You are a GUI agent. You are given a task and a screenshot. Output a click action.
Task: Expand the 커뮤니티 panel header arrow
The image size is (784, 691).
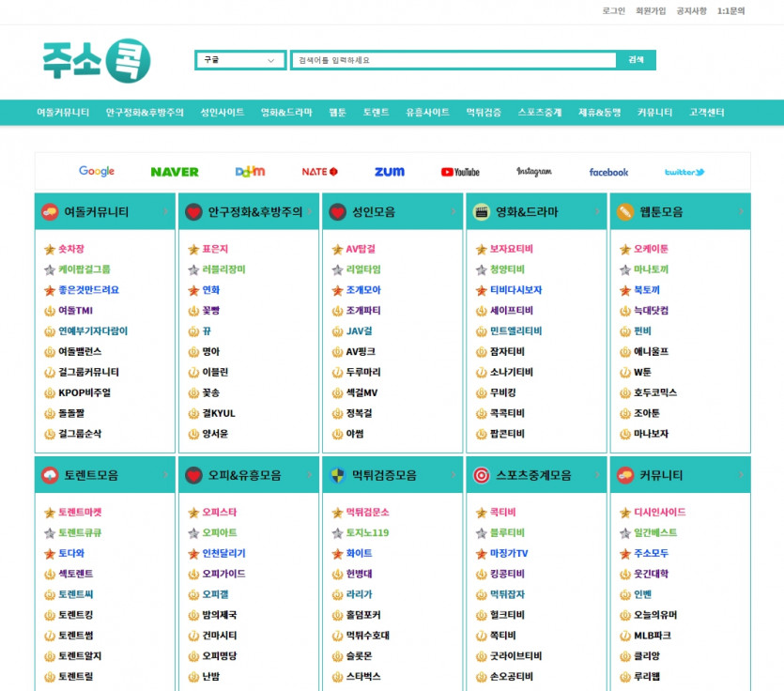pyautogui.click(x=742, y=476)
